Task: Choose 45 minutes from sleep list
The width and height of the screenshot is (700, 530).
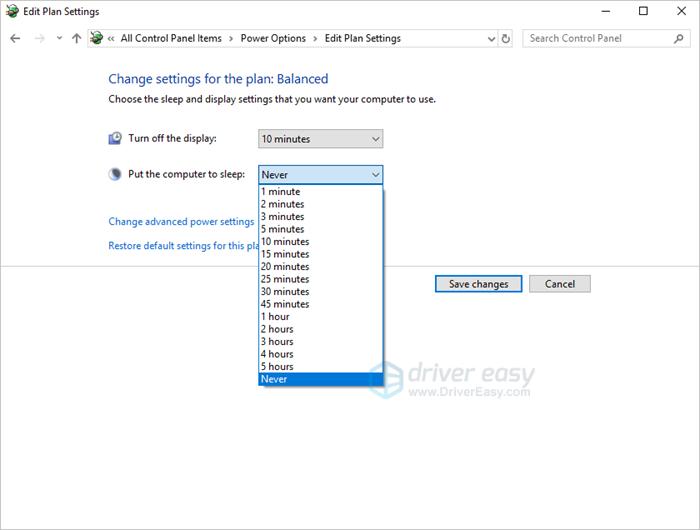Action: click(x=321, y=304)
